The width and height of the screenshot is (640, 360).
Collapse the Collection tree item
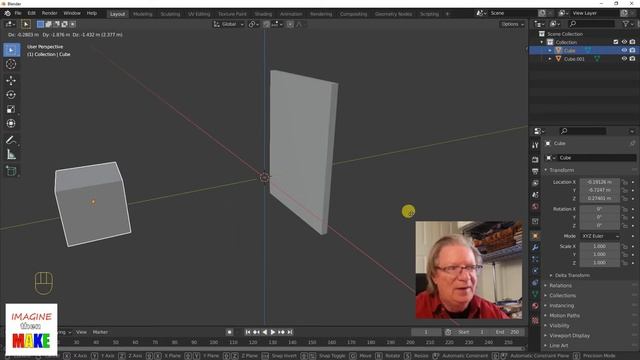[542, 42]
